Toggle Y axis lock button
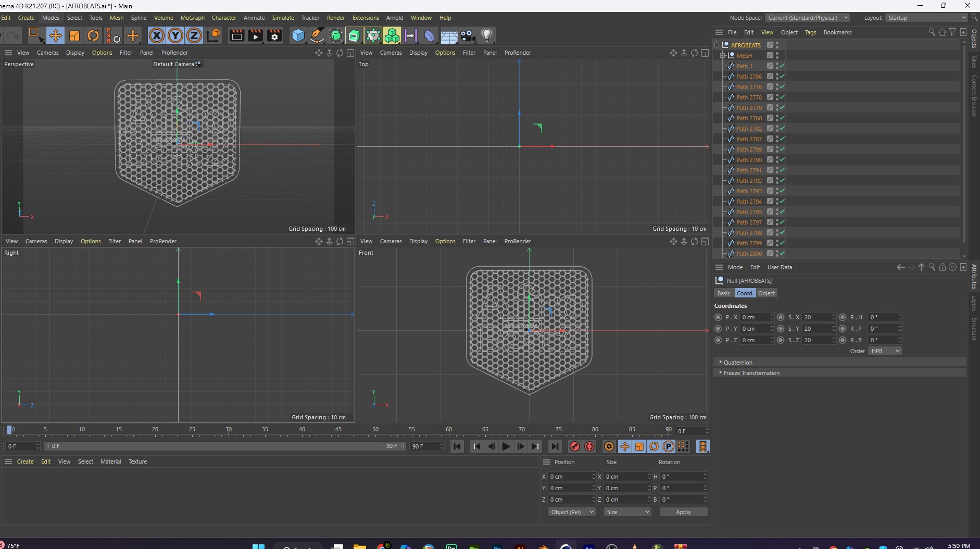The width and height of the screenshot is (980, 549). pos(175,35)
